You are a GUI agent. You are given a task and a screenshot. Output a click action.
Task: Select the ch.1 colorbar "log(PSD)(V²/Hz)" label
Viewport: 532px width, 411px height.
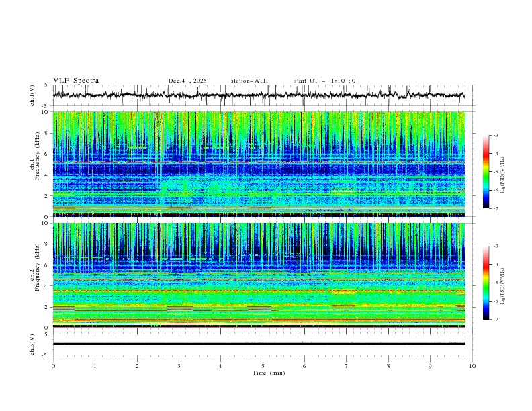[502, 175]
